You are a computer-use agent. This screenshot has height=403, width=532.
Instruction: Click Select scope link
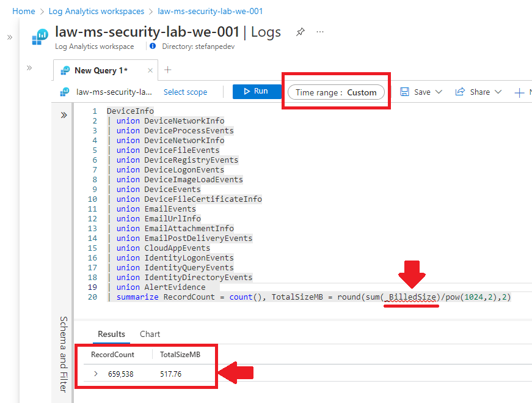tap(185, 92)
